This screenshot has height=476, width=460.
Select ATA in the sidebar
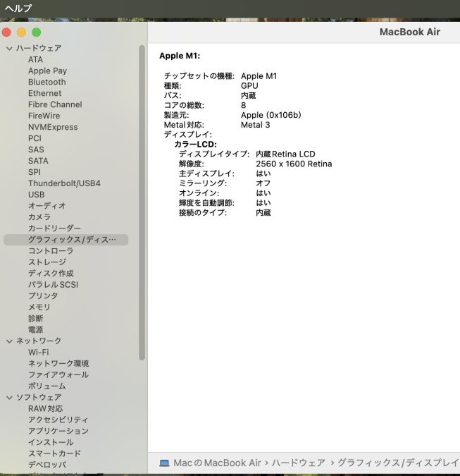(35, 59)
